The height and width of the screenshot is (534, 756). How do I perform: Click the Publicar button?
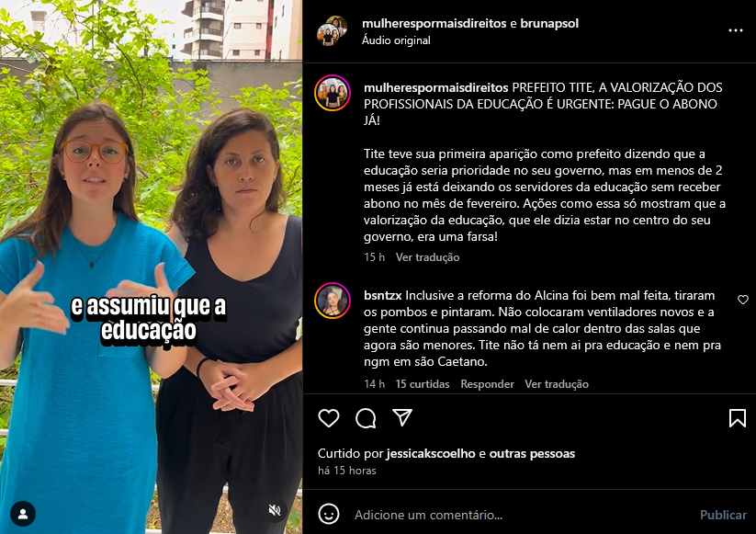(723, 515)
